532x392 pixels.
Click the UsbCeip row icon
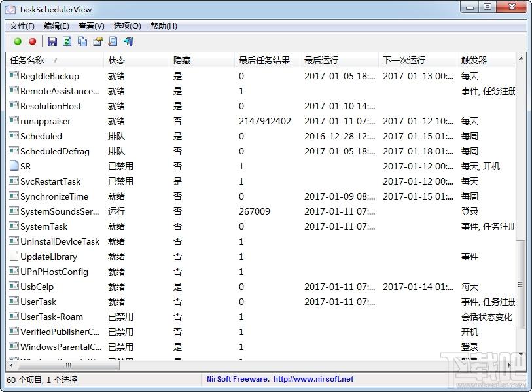point(14,286)
